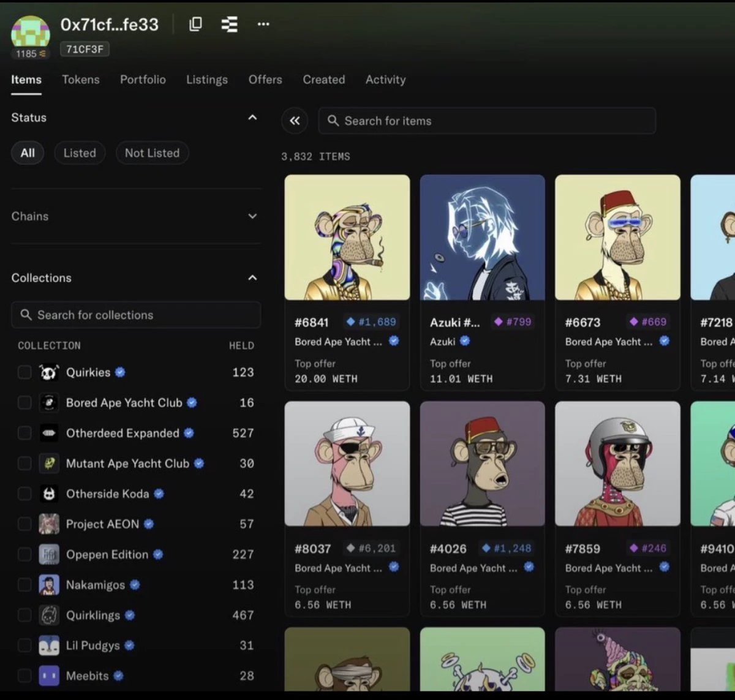The height and width of the screenshot is (700, 735).
Task: Click the 1185 score badge under avatar
Action: coord(30,54)
